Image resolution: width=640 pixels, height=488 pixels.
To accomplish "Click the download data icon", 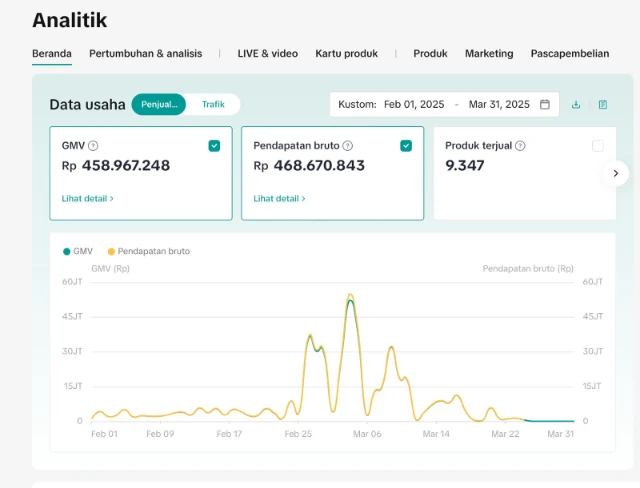I will (x=576, y=104).
